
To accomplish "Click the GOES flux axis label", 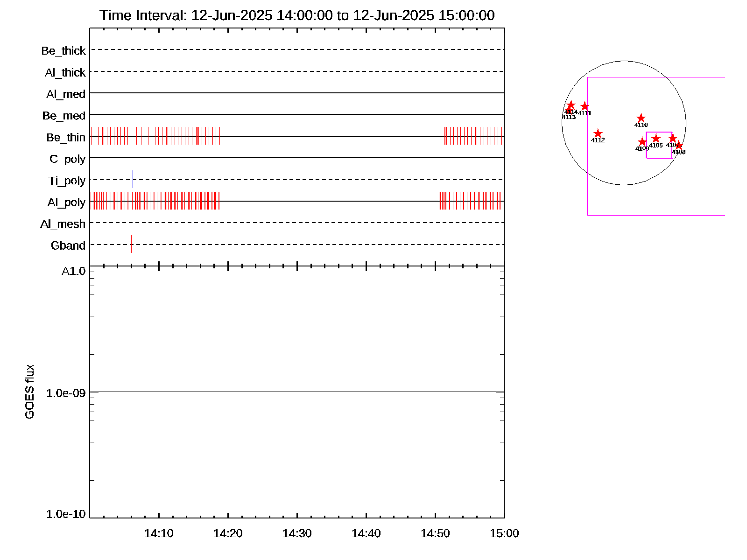I will (29, 392).
